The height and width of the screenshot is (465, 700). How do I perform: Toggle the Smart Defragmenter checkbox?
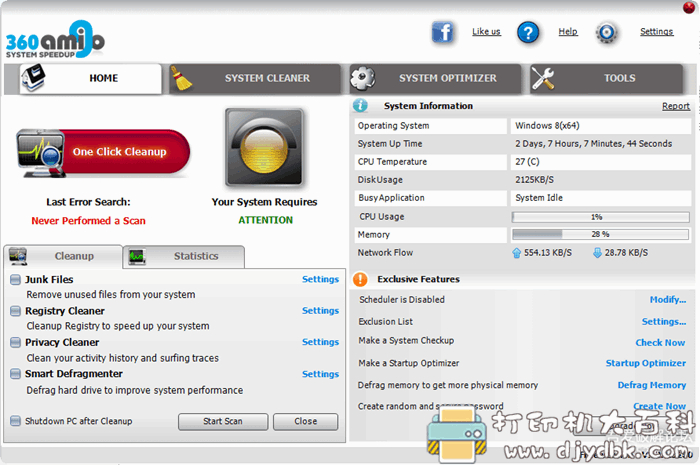(15, 374)
